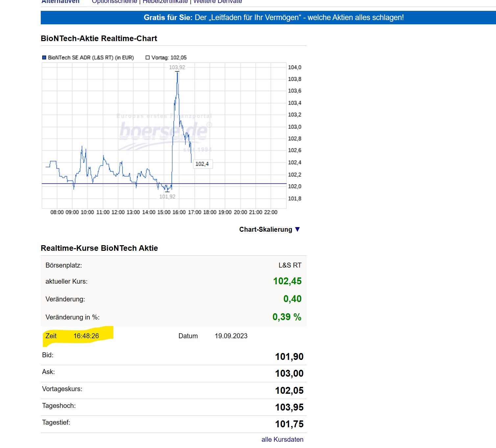Click the date 19.09.2023
Viewport: 496px width, 448px height.
(231, 336)
